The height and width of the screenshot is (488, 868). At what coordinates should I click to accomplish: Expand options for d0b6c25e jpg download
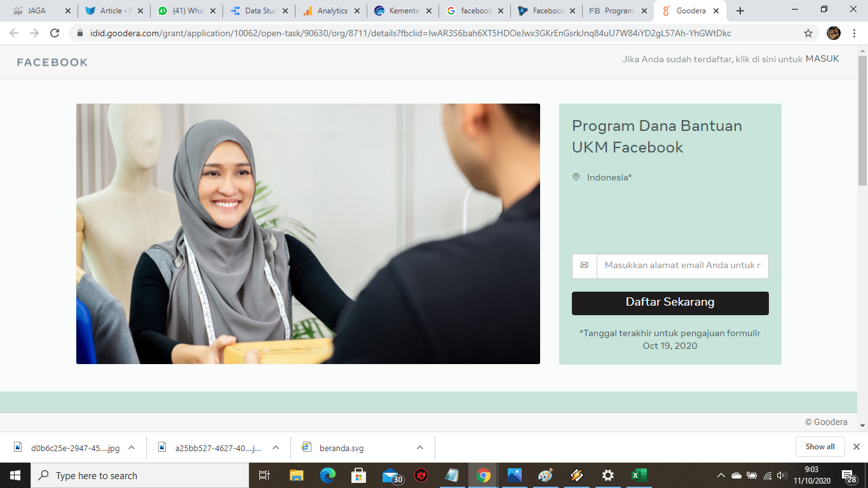click(x=132, y=447)
